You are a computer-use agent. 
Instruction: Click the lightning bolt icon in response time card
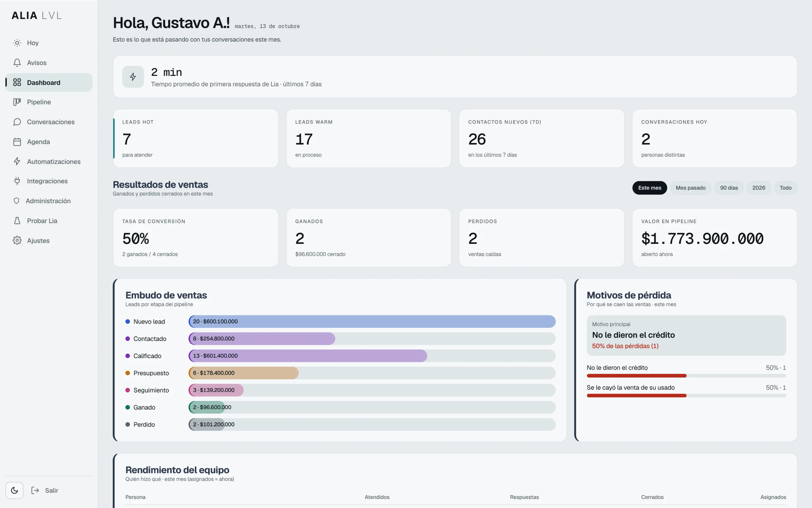click(133, 77)
